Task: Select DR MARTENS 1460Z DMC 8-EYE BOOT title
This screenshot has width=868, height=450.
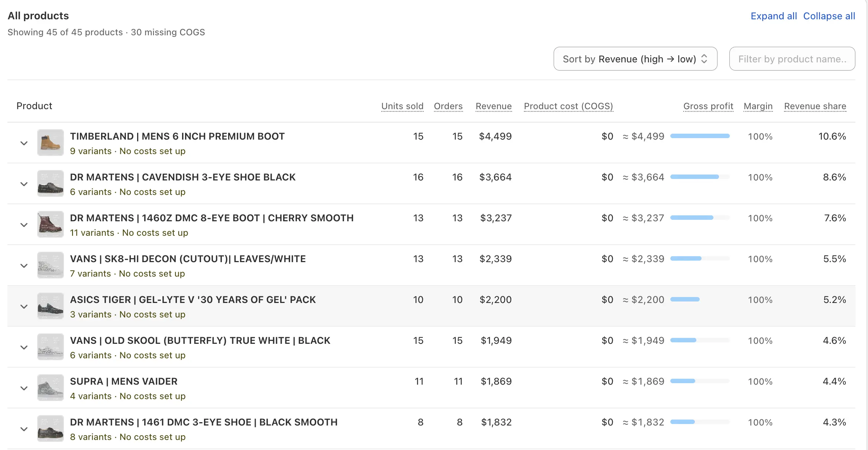Action: (x=212, y=218)
